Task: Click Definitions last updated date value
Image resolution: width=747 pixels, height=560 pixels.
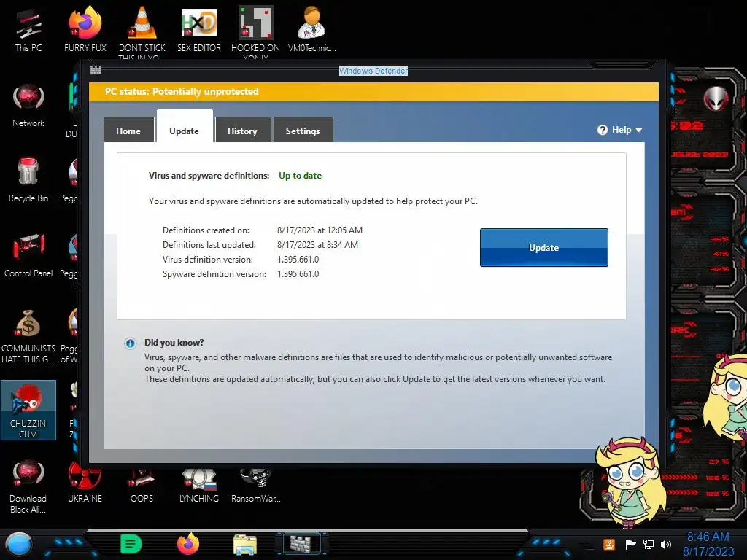Action: click(318, 245)
